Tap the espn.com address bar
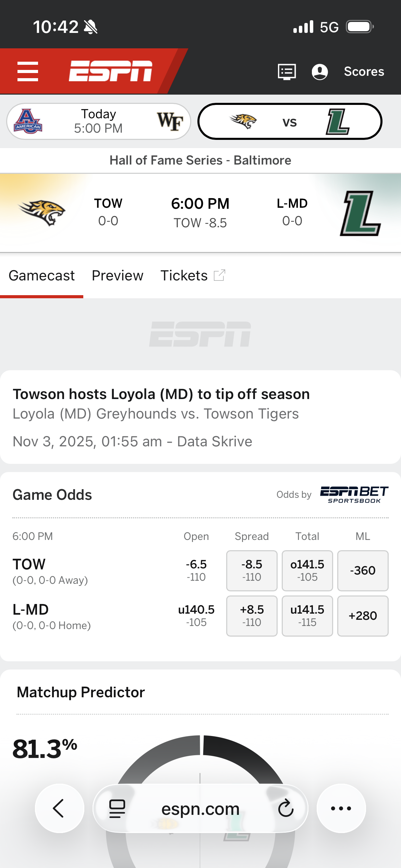 click(200, 808)
